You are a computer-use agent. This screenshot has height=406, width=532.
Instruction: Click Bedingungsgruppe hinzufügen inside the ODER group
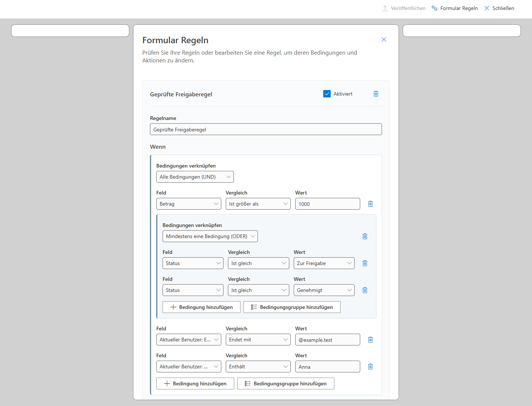pyautogui.click(x=292, y=307)
